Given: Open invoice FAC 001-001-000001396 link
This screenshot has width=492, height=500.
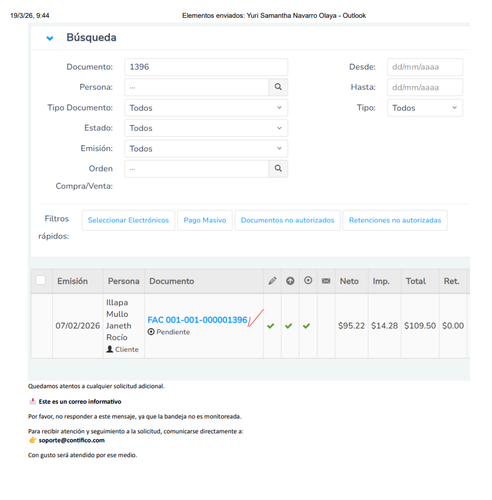Looking at the screenshot, I should click(197, 320).
